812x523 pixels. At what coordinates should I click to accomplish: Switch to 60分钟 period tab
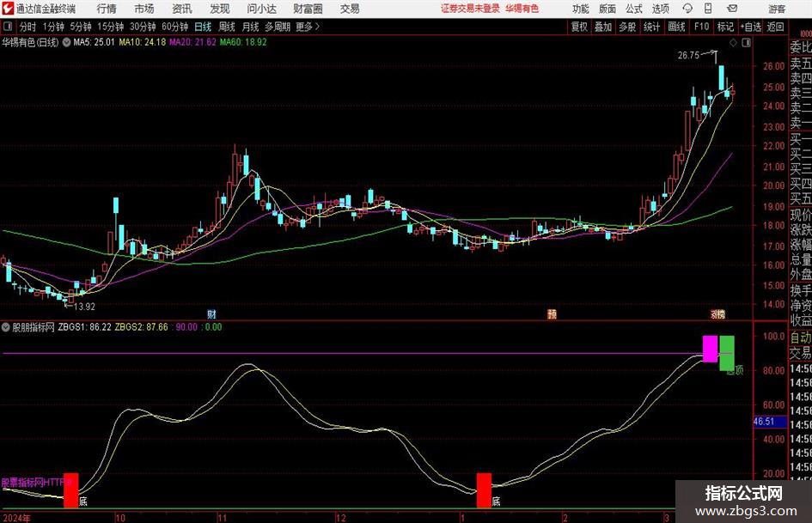(174, 27)
